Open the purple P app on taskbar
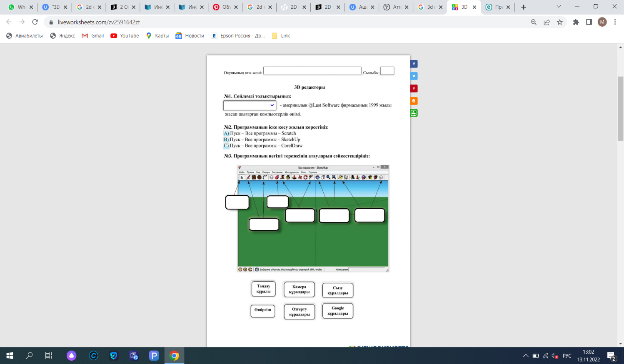Image resolution: width=624 pixels, height=364 pixels. pos(154,356)
